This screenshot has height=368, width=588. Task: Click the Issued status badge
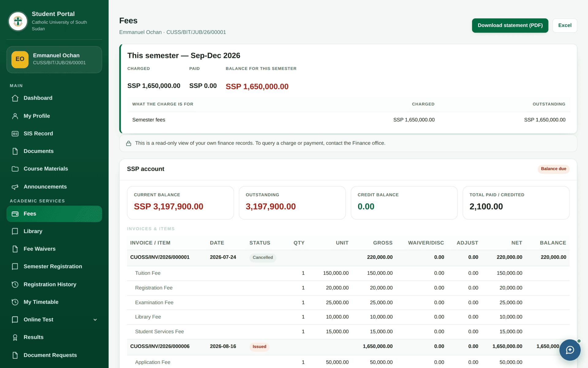[x=259, y=347]
